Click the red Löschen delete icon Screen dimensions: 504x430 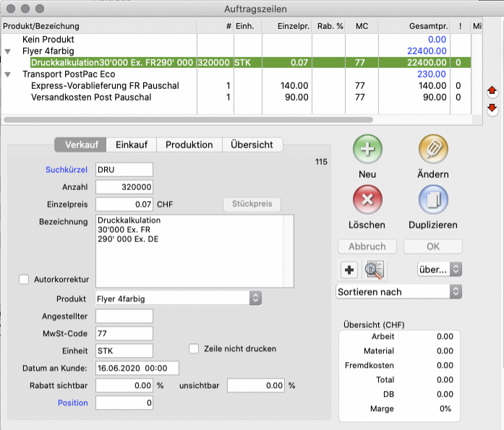tap(367, 200)
